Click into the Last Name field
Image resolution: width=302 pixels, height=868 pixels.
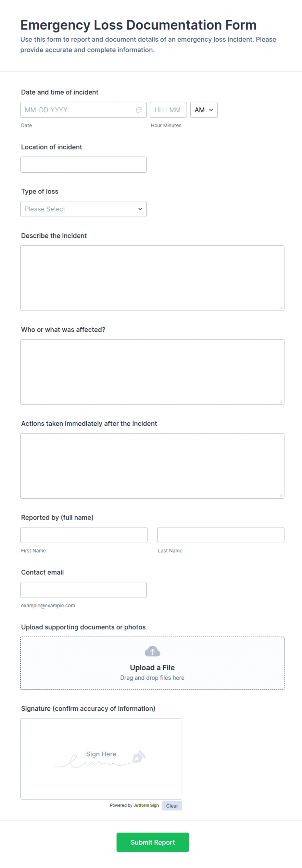[220, 535]
